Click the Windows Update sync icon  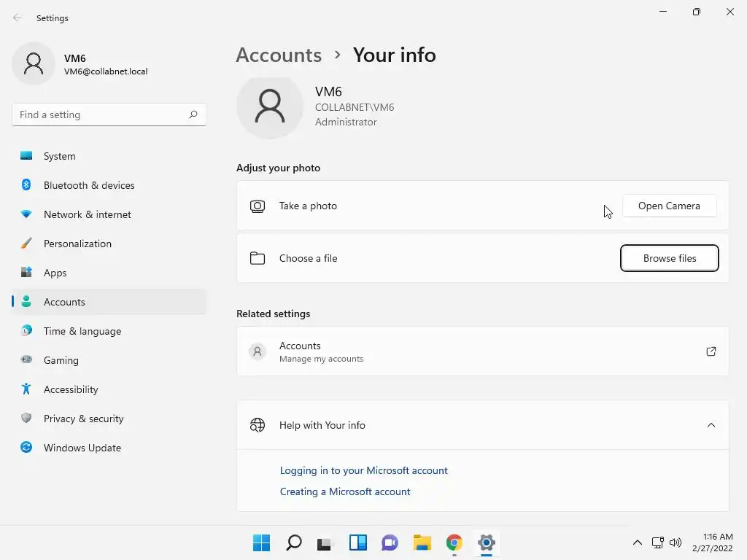[x=26, y=448]
